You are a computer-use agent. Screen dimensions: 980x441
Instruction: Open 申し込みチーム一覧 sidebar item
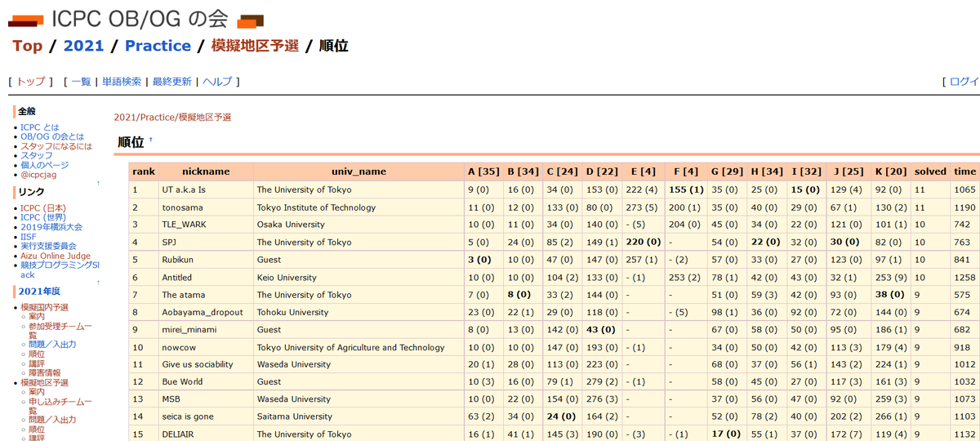click(60, 406)
